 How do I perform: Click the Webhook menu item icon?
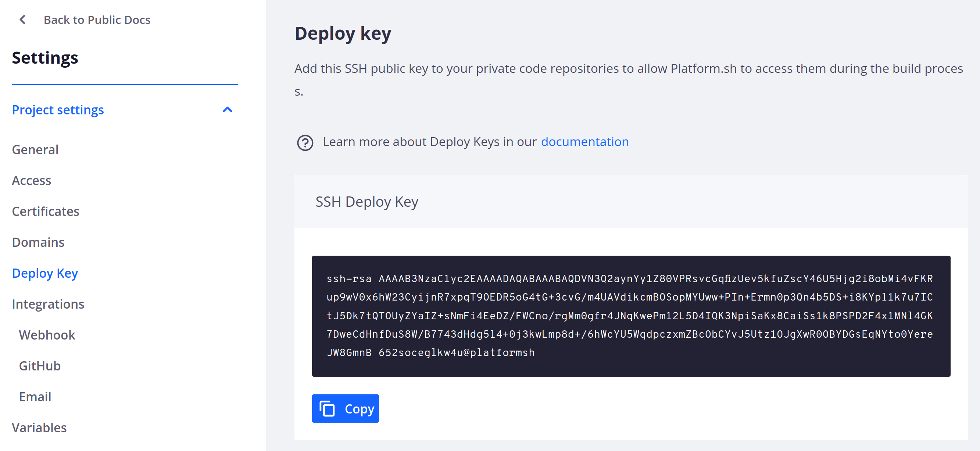tap(47, 335)
